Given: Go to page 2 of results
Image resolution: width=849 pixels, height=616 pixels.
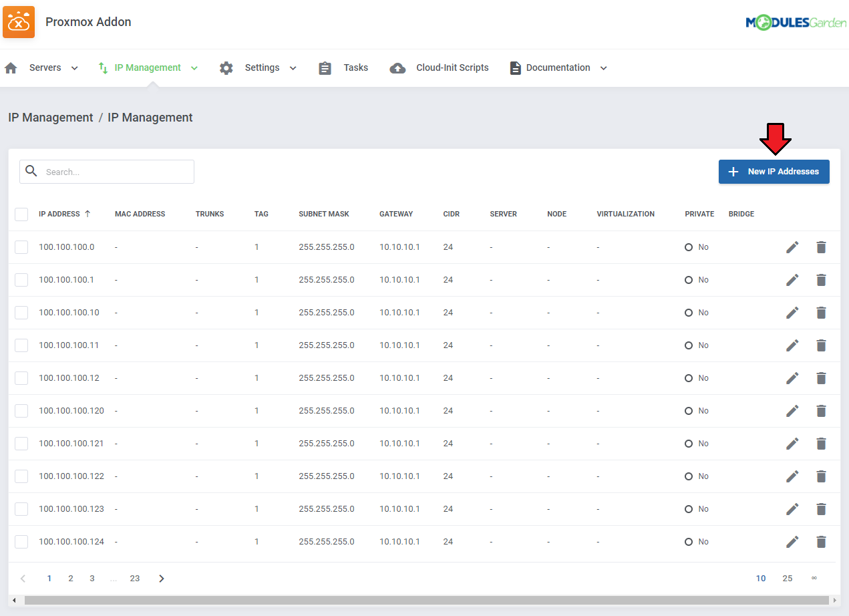Looking at the screenshot, I should [x=71, y=579].
